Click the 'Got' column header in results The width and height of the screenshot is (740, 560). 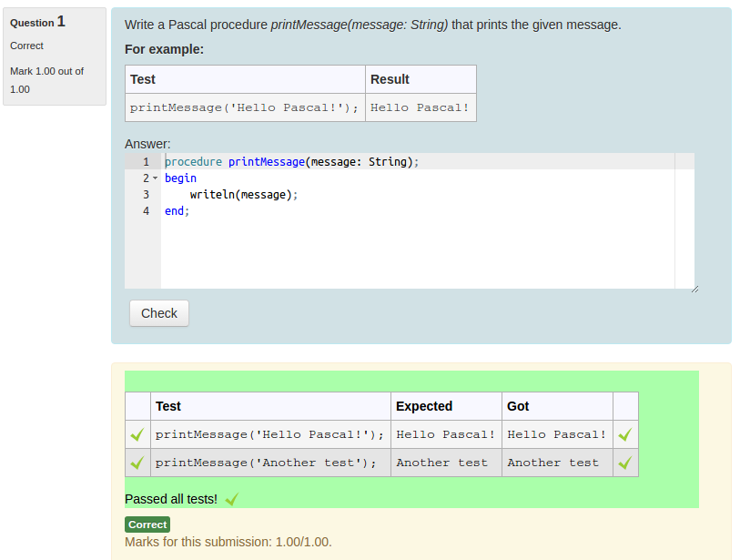[x=518, y=406]
